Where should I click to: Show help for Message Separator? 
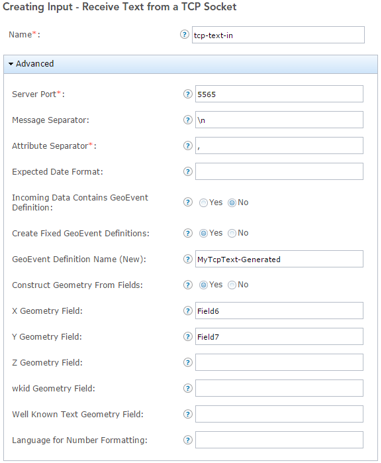pyautogui.click(x=188, y=120)
